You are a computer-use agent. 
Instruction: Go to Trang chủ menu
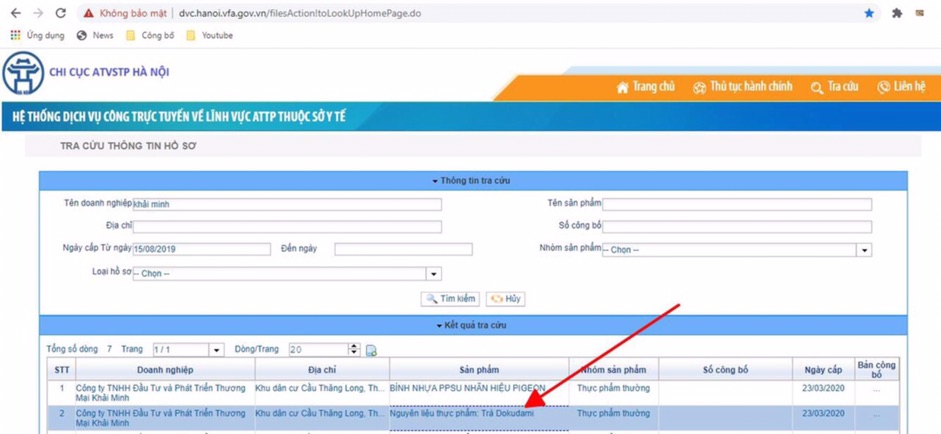(646, 87)
